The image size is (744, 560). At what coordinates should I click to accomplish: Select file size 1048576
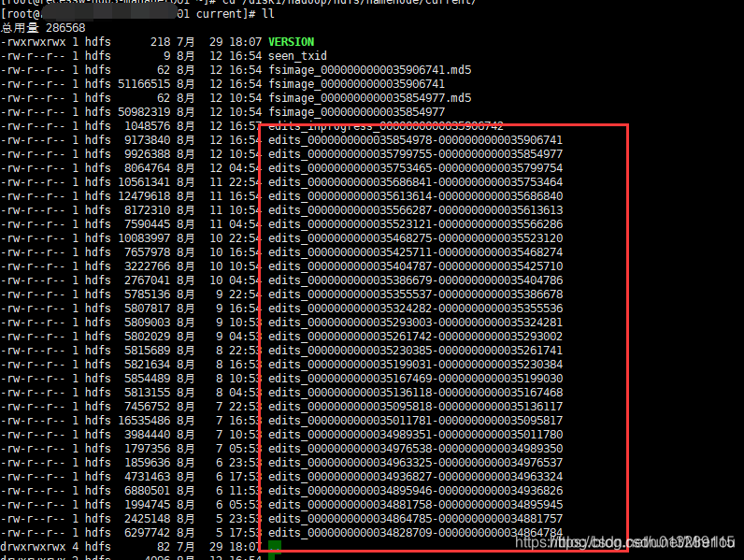pyautogui.click(x=147, y=126)
